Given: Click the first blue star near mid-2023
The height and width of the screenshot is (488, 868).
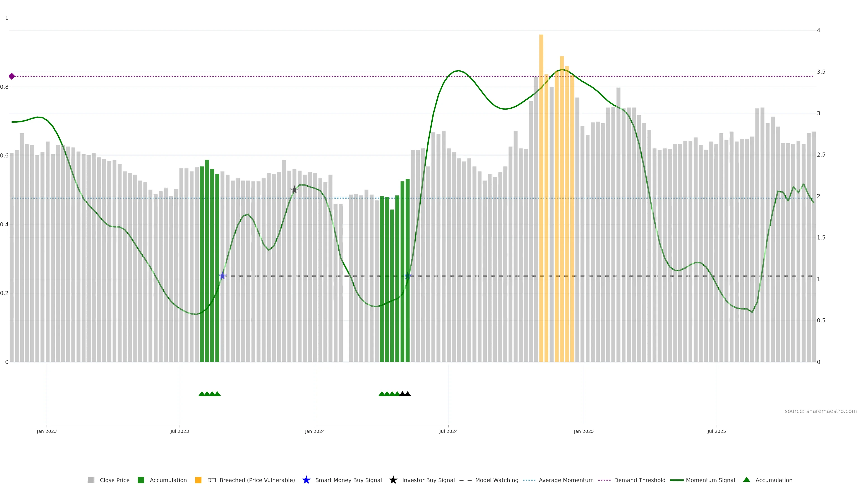Looking at the screenshot, I should (x=222, y=276).
